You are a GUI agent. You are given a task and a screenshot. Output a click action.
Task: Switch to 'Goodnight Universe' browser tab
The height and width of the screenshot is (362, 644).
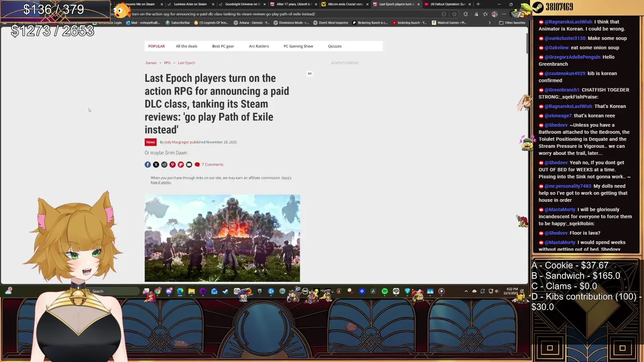pyautogui.click(x=242, y=4)
